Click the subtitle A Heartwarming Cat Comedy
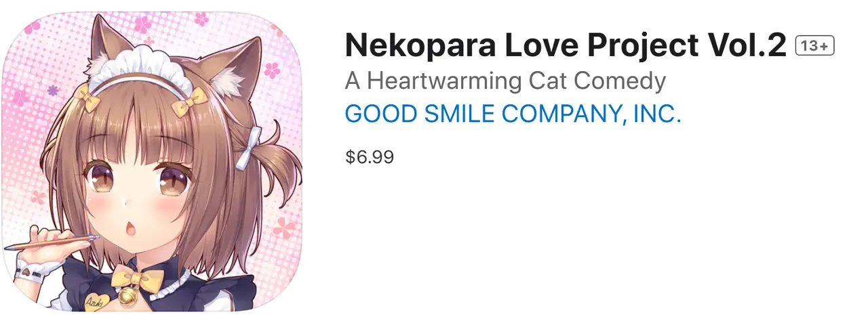This screenshot has height=323, width=868. click(x=505, y=81)
